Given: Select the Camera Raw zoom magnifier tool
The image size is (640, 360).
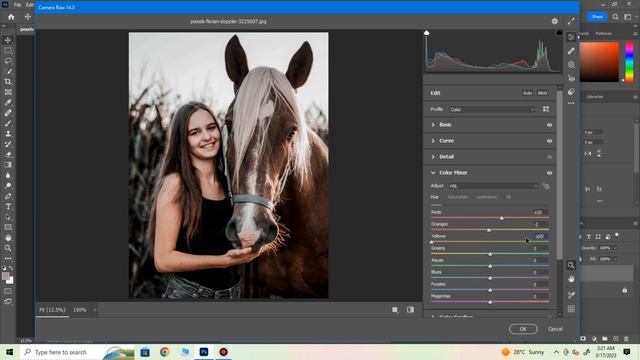Looking at the screenshot, I should click(x=571, y=265).
